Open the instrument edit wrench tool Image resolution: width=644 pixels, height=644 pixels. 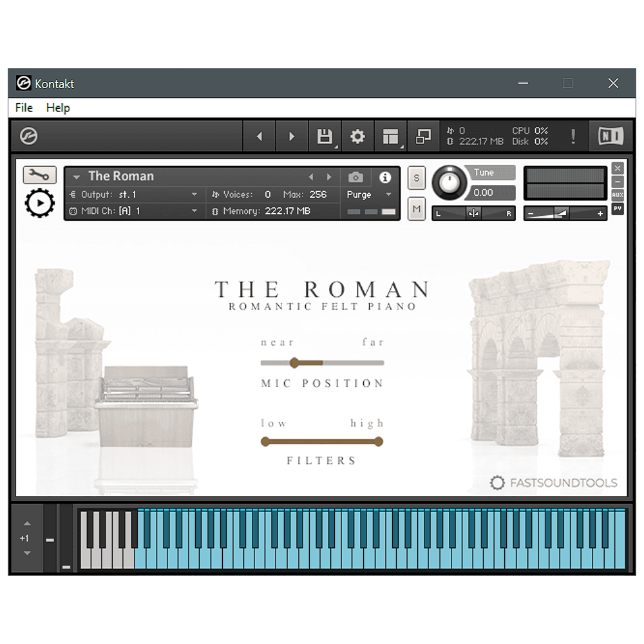tap(39, 175)
